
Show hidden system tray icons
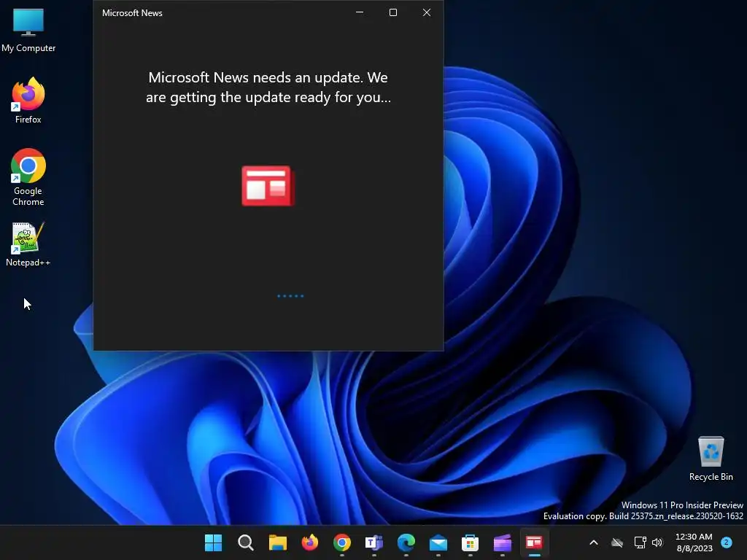[x=594, y=542]
